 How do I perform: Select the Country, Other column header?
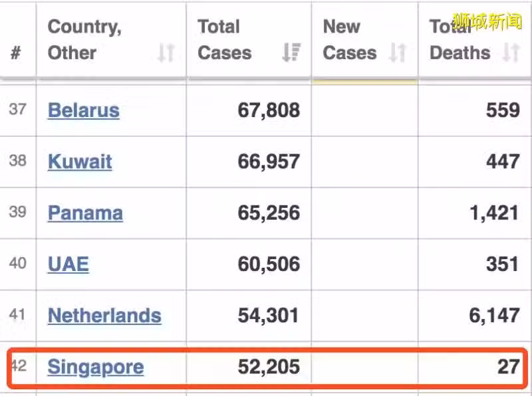tap(111, 40)
